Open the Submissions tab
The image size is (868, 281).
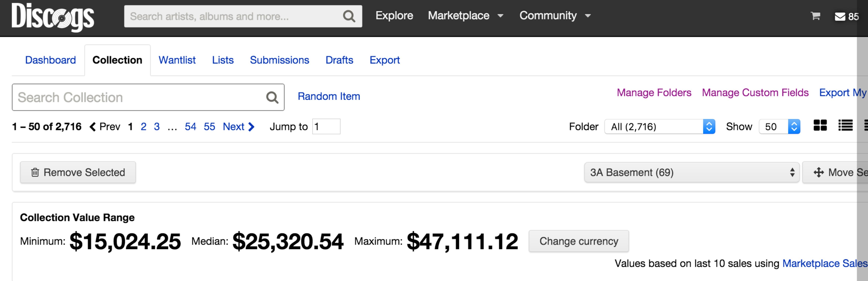click(279, 60)
